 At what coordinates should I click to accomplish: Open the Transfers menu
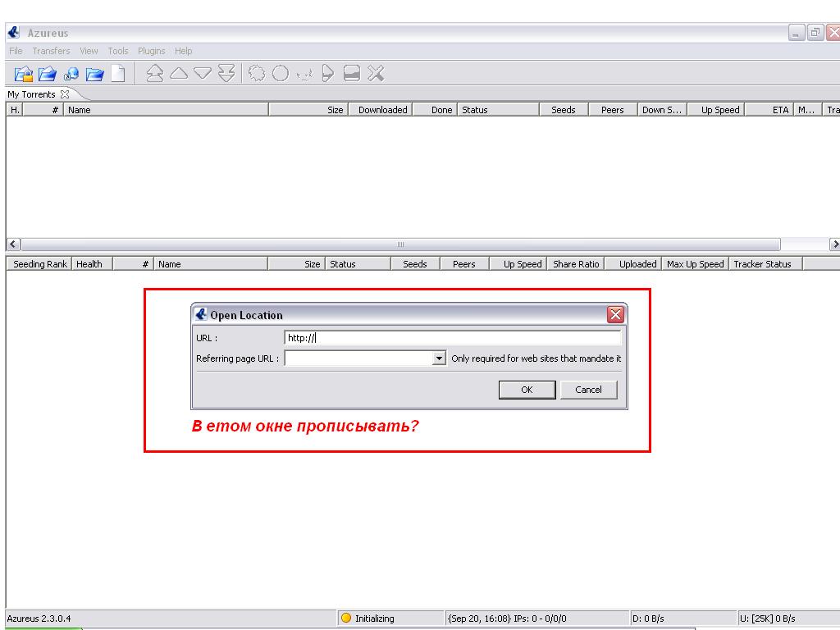[x=51, y=51]
